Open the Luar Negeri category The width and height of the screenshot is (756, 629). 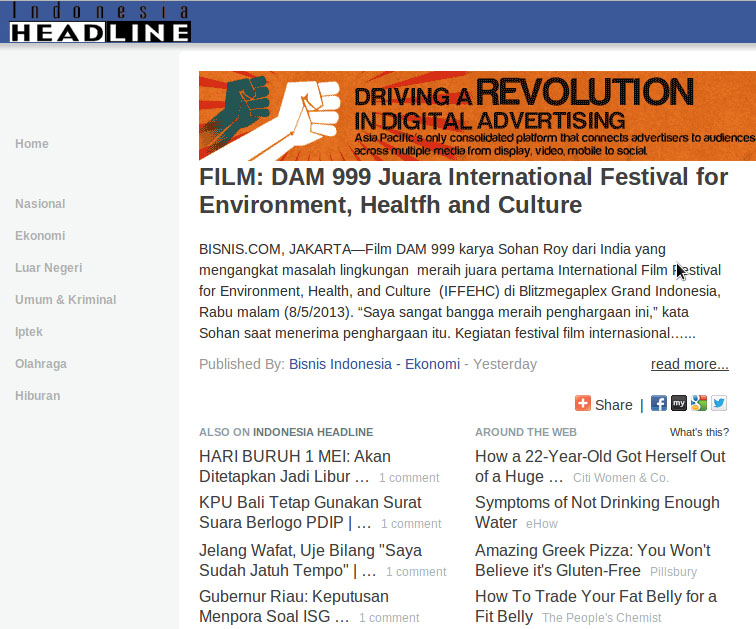pyautogui.click(x=48, y=268)
